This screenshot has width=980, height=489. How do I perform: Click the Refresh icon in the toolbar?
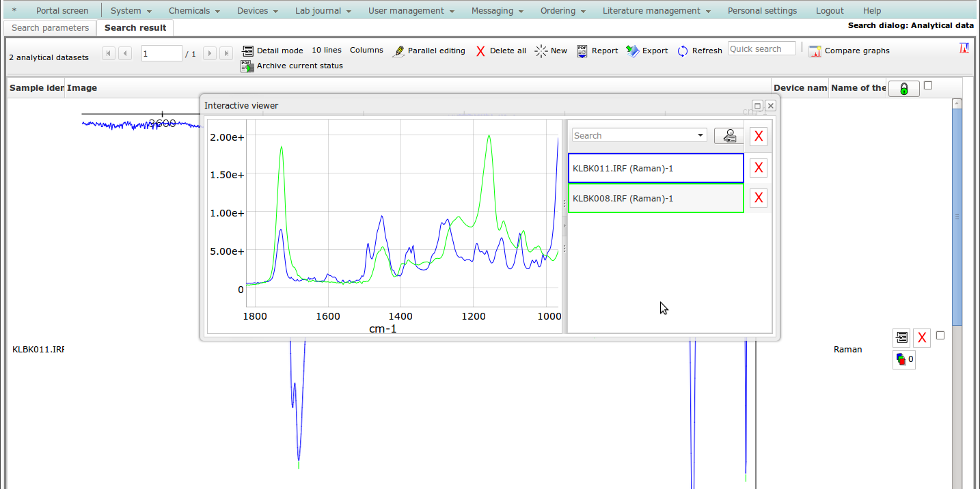(683, 51)
